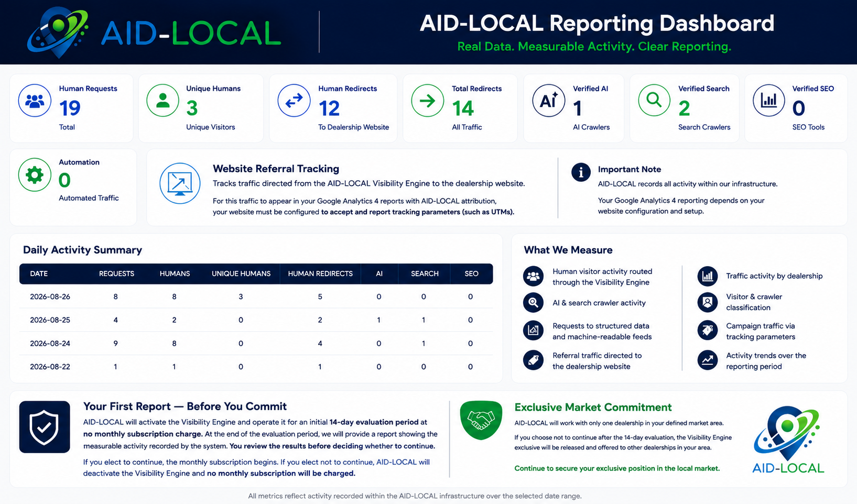This screenshot has height=504, width=857.
Task: Click the Important Note info icon
Action: pyautogui.click(x=581, y=172)
